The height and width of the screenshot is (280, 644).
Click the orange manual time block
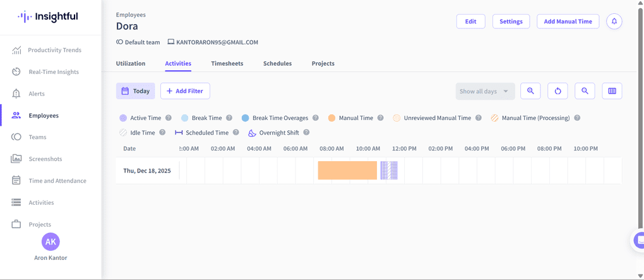[x=347, y=170]
